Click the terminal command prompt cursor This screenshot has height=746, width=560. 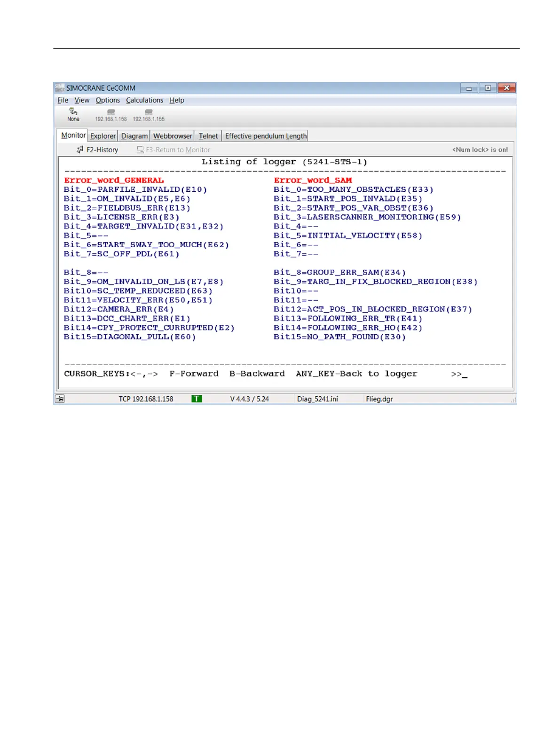coord(465,375)
